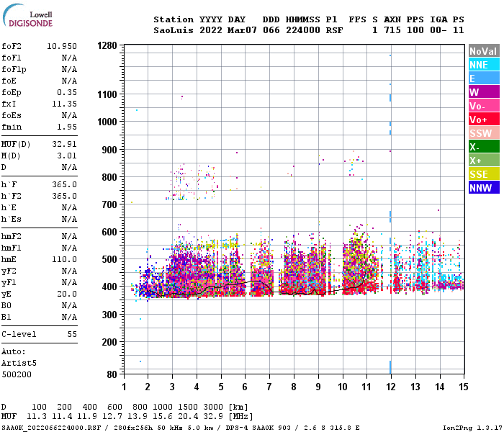Select the NNW blue legend swatch

pos(484,188)
